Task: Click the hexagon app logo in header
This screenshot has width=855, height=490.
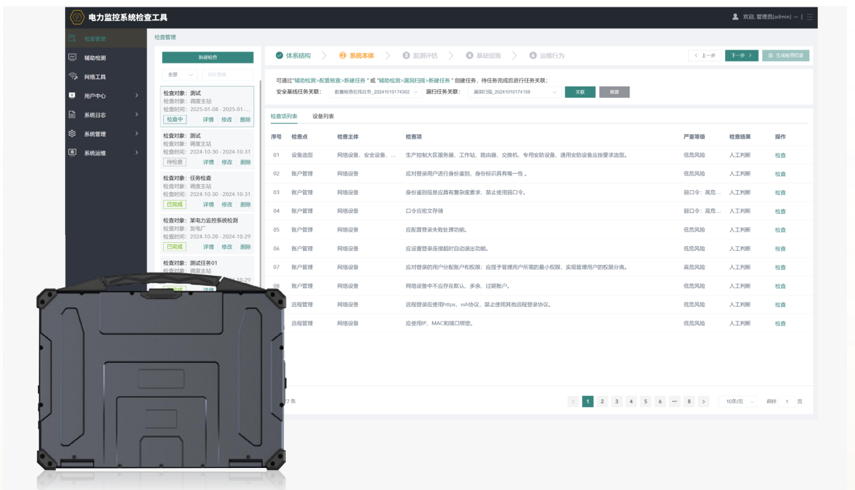Action: [x=77, y=17]
